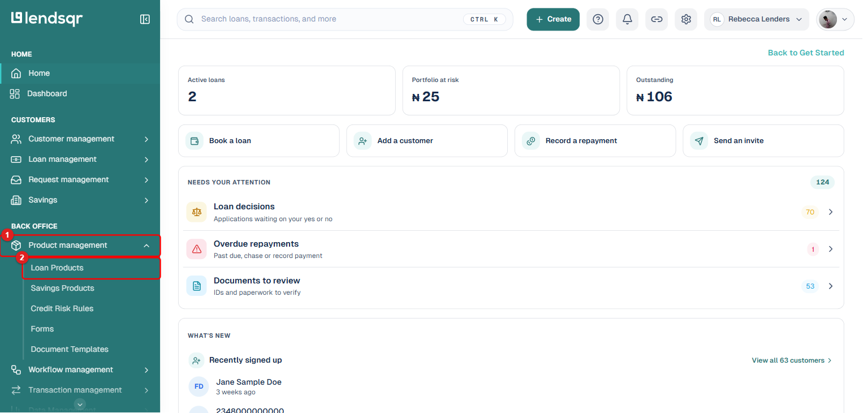Click the Add a customer person icon
The image size is (868, 413).
[x=363, y=141]
